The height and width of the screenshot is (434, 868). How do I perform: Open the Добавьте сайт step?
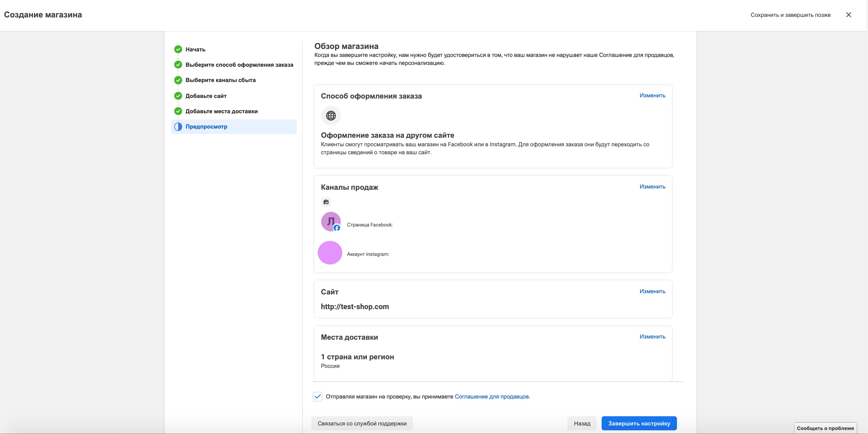(x=206, y=96)
